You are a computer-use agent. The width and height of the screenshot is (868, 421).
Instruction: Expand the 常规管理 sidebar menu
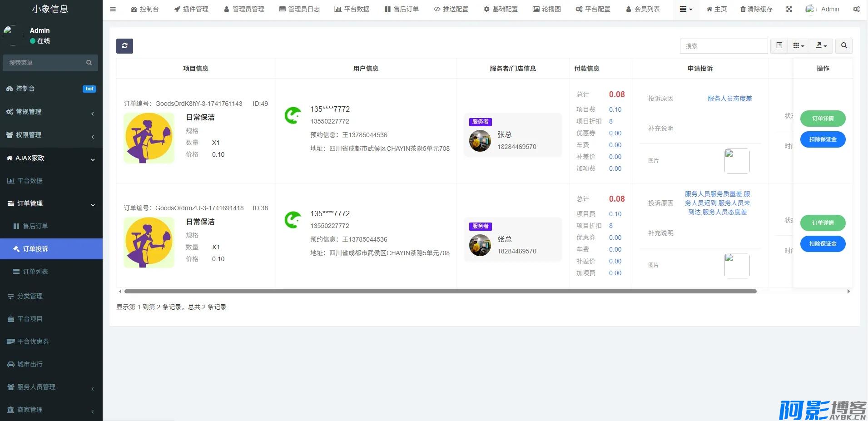click(x=51, y=112)
